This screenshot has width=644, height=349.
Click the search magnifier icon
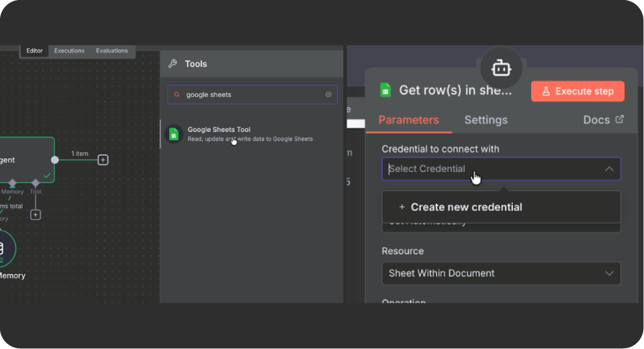coord(177,94)
